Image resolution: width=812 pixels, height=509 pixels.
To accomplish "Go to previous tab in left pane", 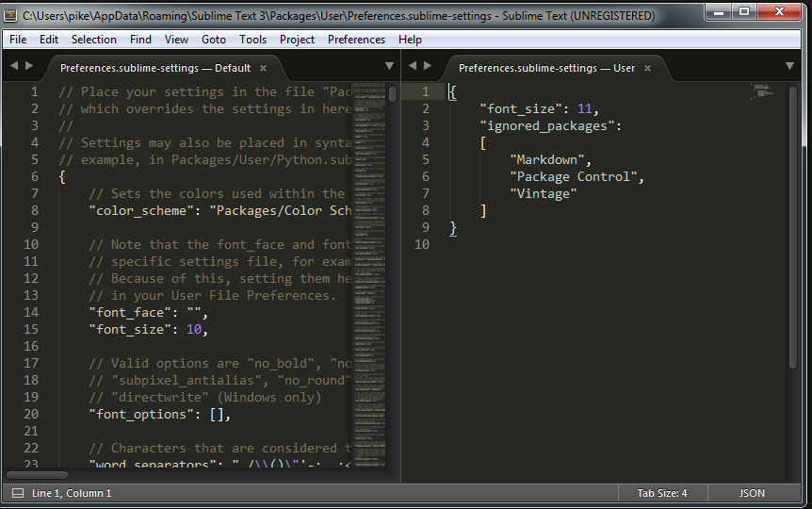I will (x=14, y=65).
